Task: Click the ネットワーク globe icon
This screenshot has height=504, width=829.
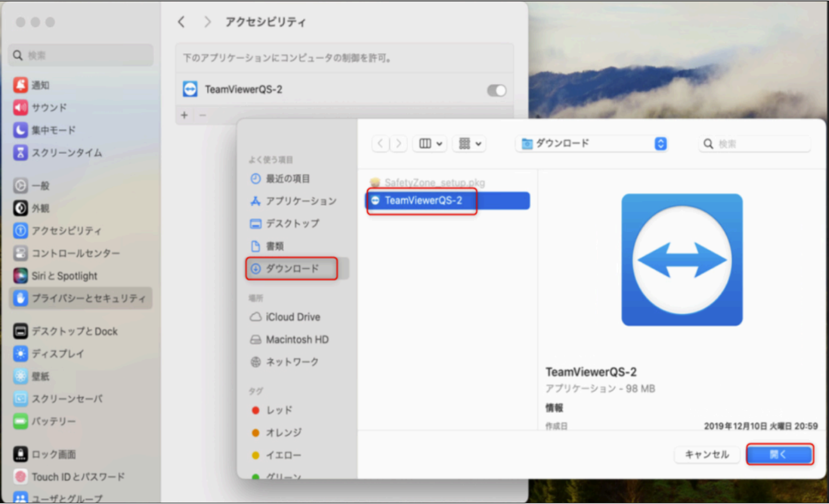Action: click(256, 362)
